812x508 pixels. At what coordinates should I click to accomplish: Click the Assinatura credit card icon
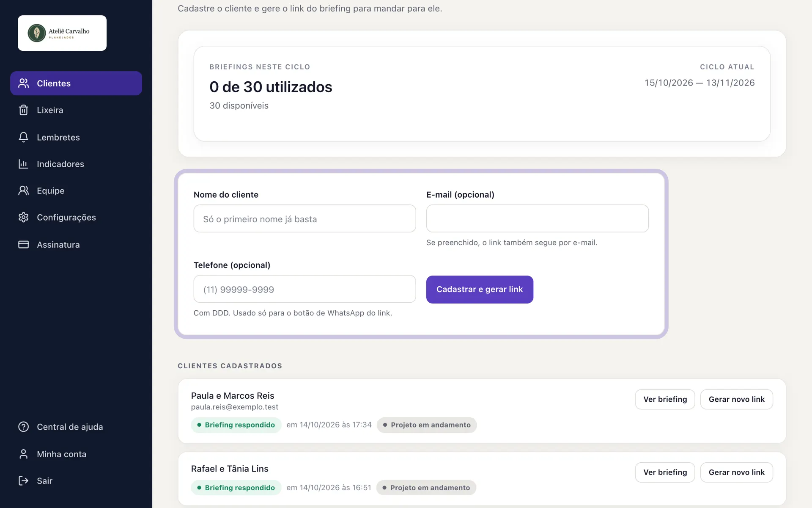pos(24,245)
